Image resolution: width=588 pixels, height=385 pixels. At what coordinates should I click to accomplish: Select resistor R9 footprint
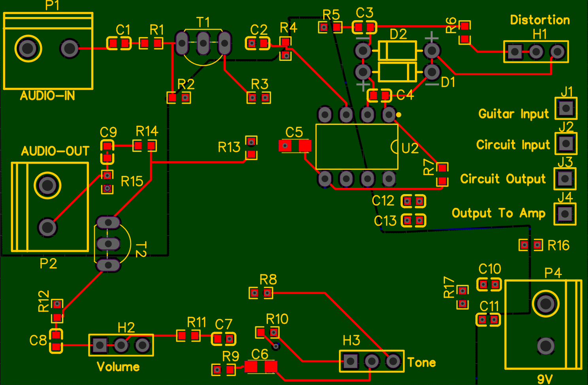point(224,370)
